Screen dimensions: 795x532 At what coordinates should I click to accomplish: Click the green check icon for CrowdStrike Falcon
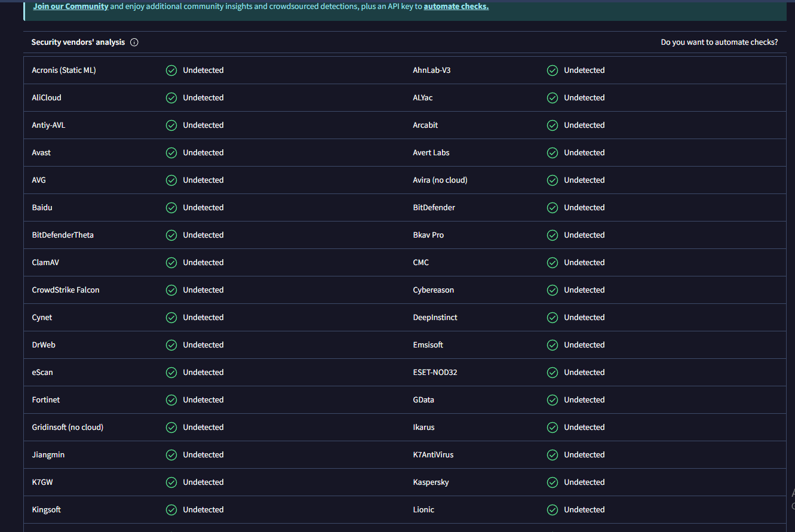coord(171,290)
